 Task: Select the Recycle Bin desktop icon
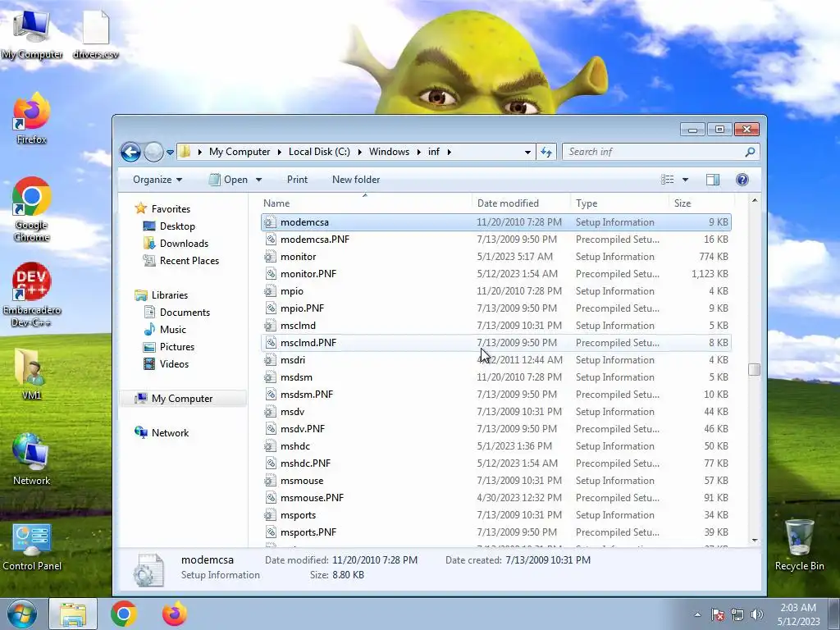pos(799,545)
